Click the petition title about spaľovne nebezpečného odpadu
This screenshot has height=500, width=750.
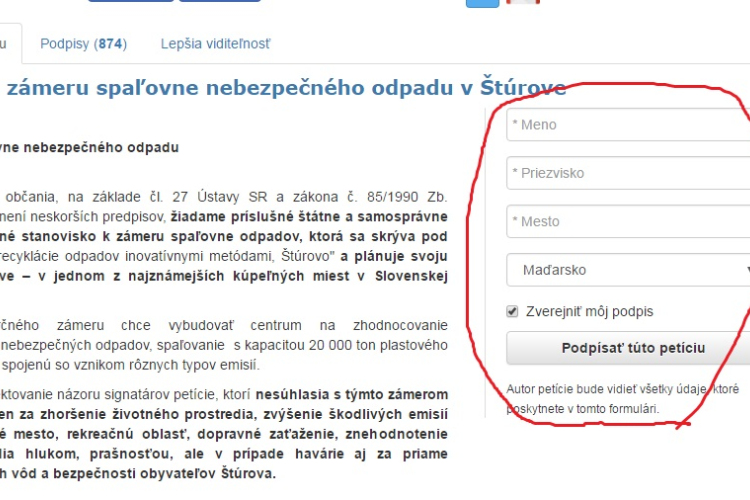286,88
